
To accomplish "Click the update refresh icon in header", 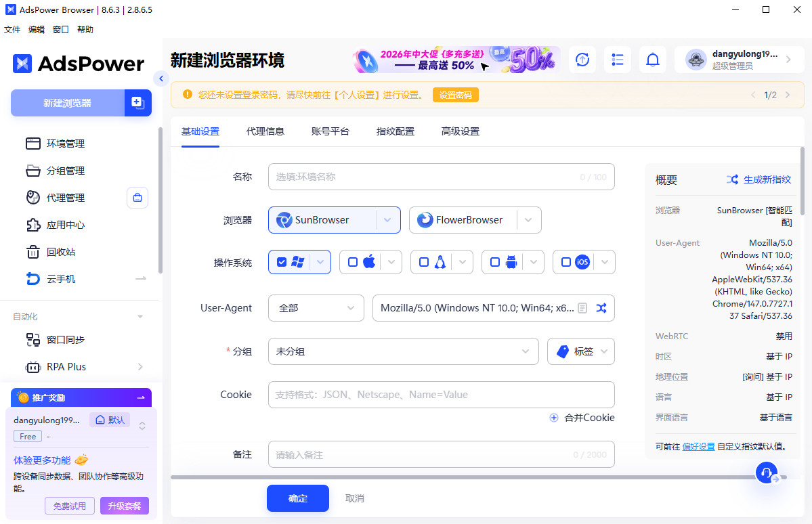I will tap(582, 60).
